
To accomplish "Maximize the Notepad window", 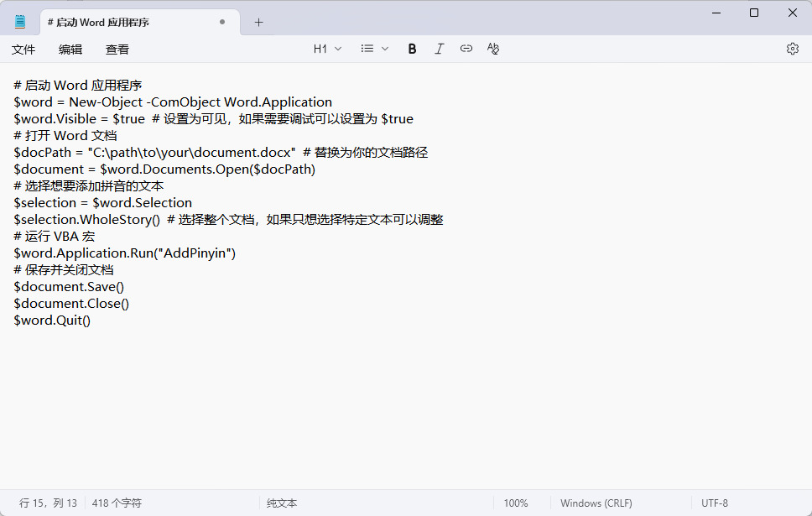I will tap(754, 13).
